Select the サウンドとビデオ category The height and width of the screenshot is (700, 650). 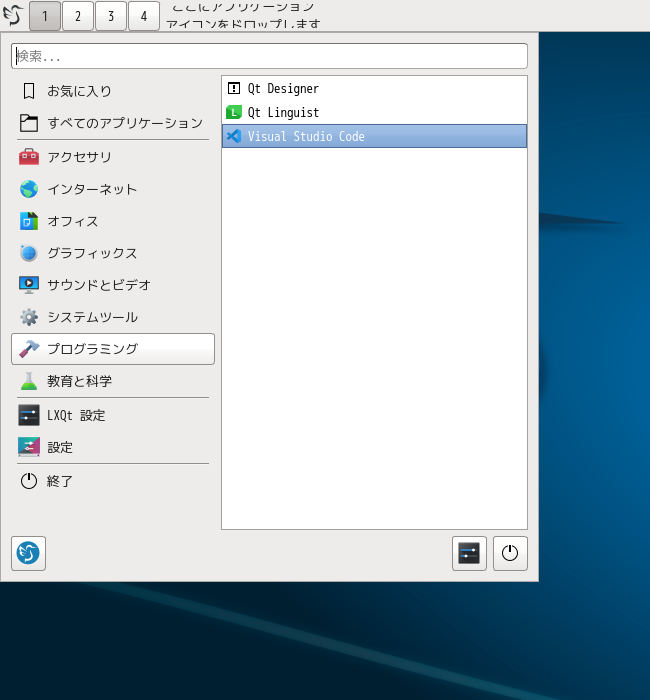click(x=112, y=285)
